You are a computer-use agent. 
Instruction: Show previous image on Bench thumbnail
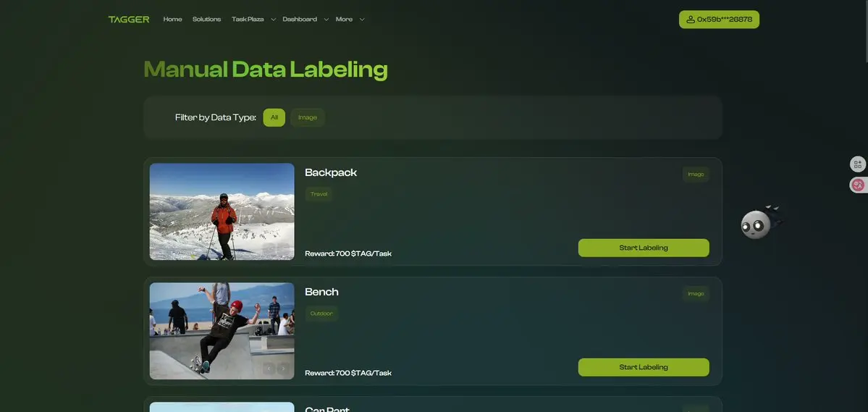(269, 369)
